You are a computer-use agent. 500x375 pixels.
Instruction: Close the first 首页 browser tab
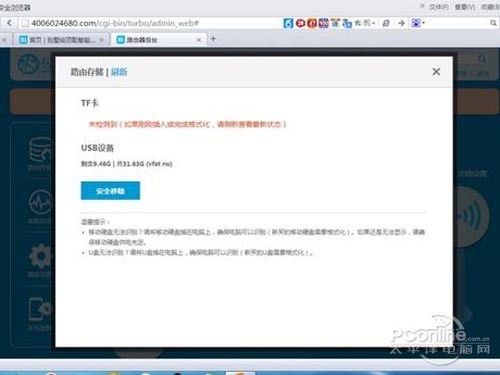click(x=102, y=40)
